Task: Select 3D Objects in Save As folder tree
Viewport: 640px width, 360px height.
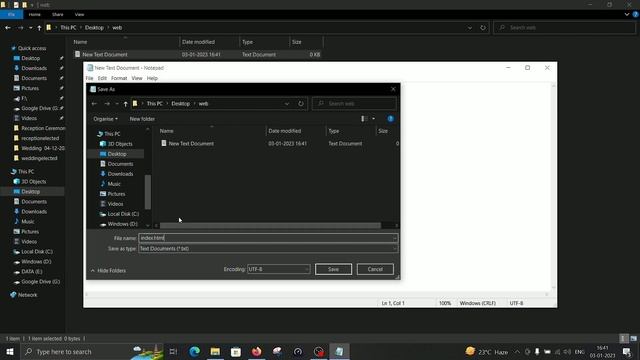Action: (x=120, y=144)
